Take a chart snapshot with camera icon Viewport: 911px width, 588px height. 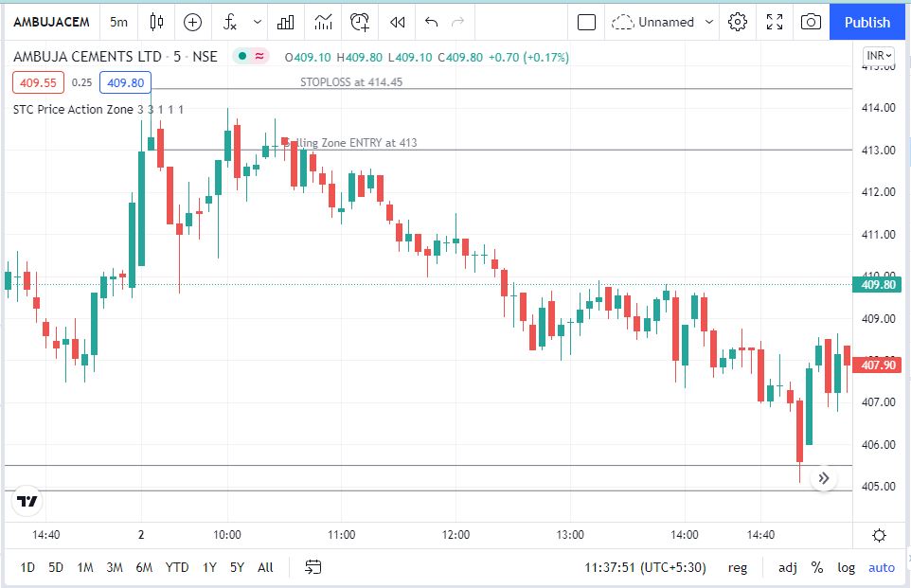click(810, 22)
